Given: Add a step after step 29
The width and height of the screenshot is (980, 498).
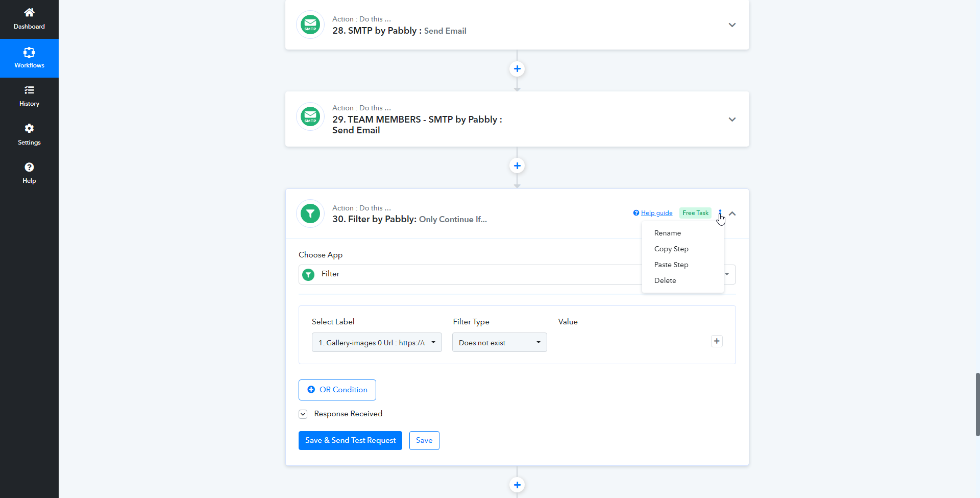Looking at the screenshot, I should (x=517, y=166).
